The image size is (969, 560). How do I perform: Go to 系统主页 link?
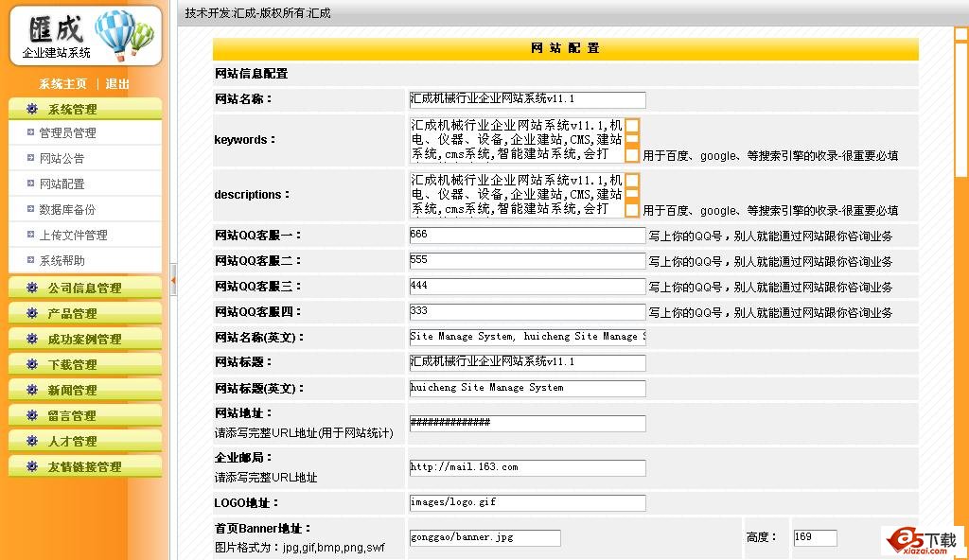(62, 84)
